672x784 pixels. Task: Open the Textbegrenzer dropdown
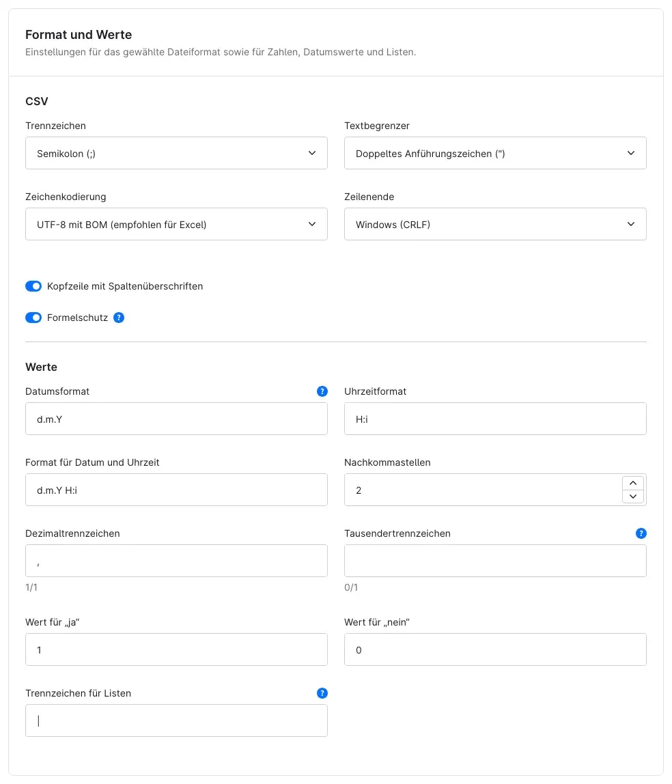[495, 153]
